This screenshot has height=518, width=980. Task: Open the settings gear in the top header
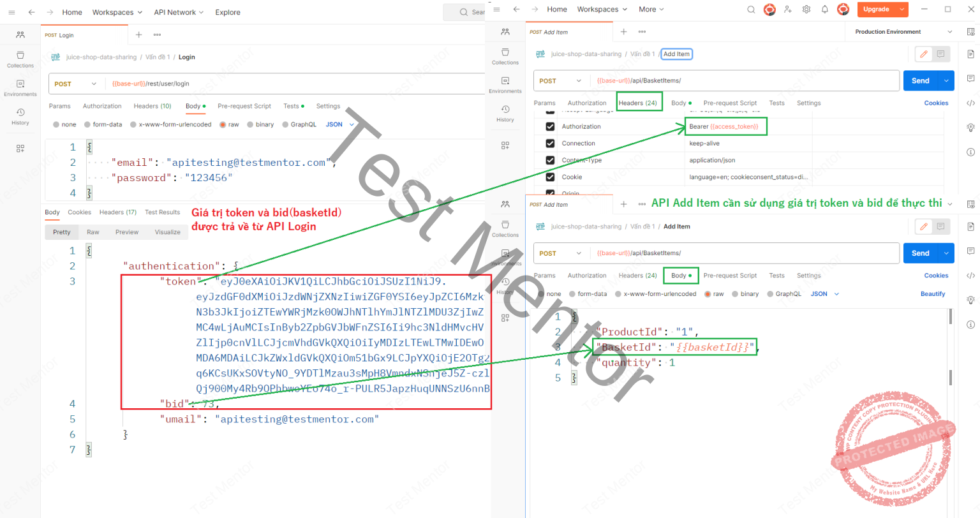tap(806, 10)
